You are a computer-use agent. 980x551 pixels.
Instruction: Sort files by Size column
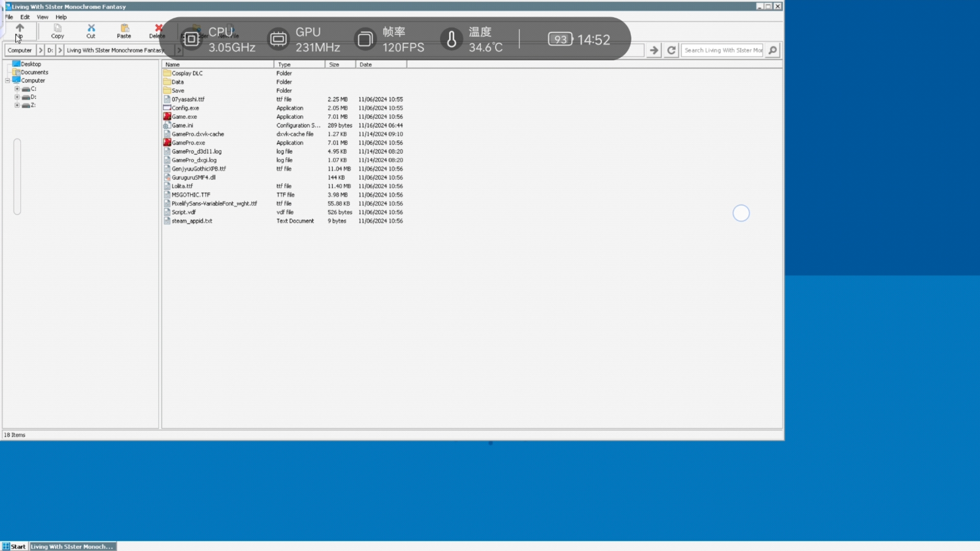[x=340, y=64]
